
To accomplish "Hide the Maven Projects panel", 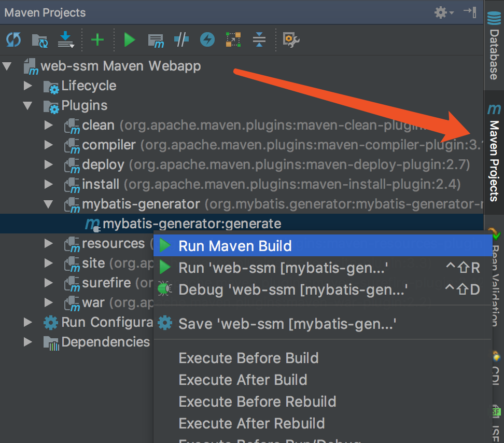I will 470,12.
